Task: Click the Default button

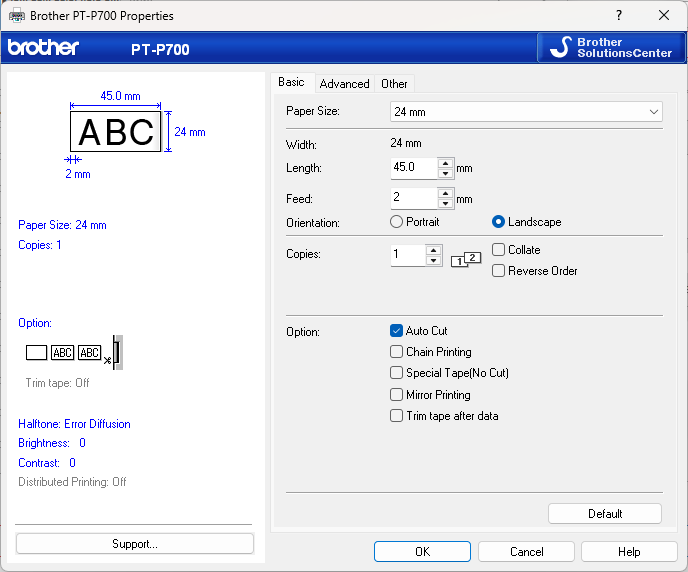Action: pos(605,513)
